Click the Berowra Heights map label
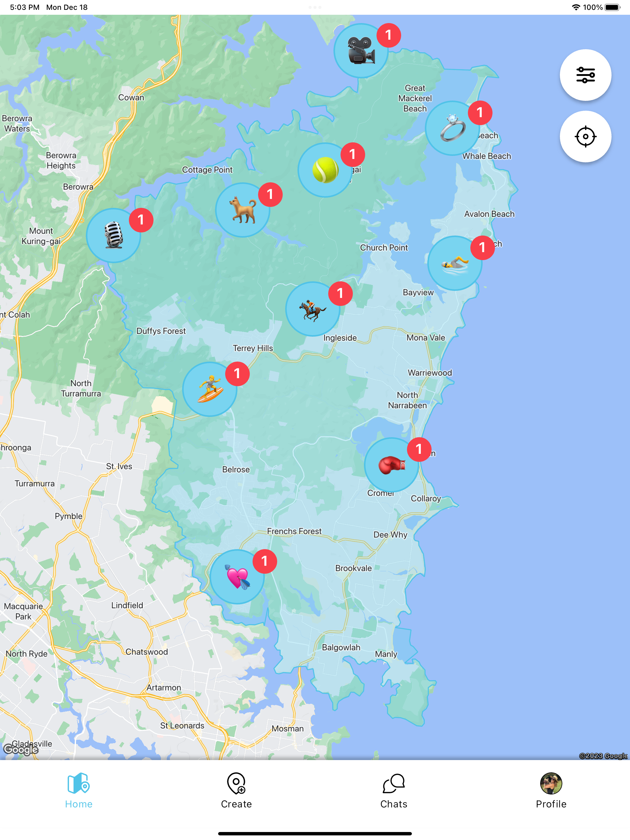 61,160
